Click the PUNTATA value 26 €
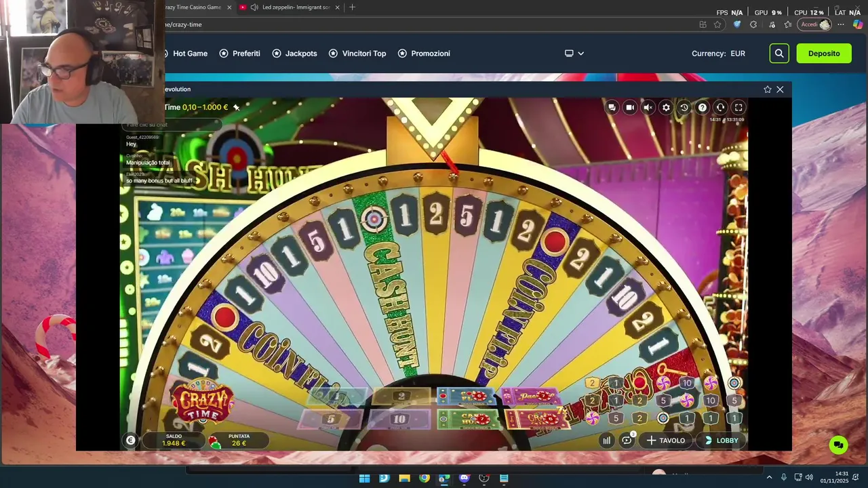 239,443
